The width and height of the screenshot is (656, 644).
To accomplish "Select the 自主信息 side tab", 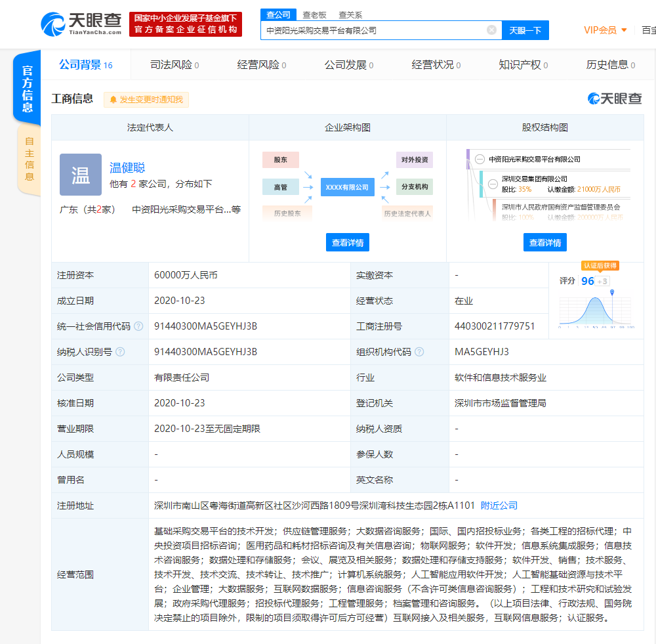I will point(29,159).
